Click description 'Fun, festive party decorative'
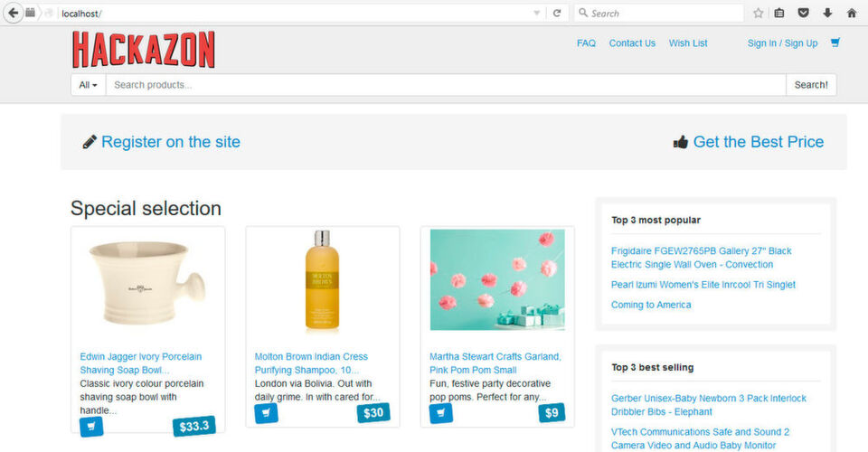 point(490,383)
